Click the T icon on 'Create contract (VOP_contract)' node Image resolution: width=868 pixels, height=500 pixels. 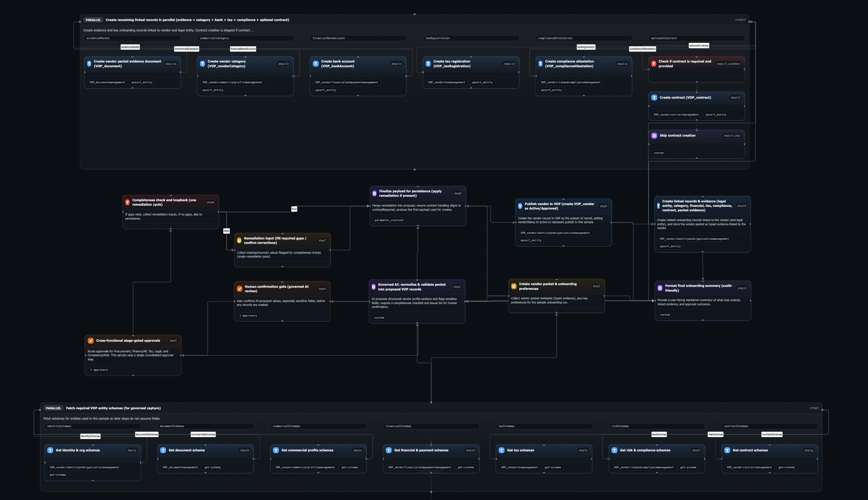654,98
